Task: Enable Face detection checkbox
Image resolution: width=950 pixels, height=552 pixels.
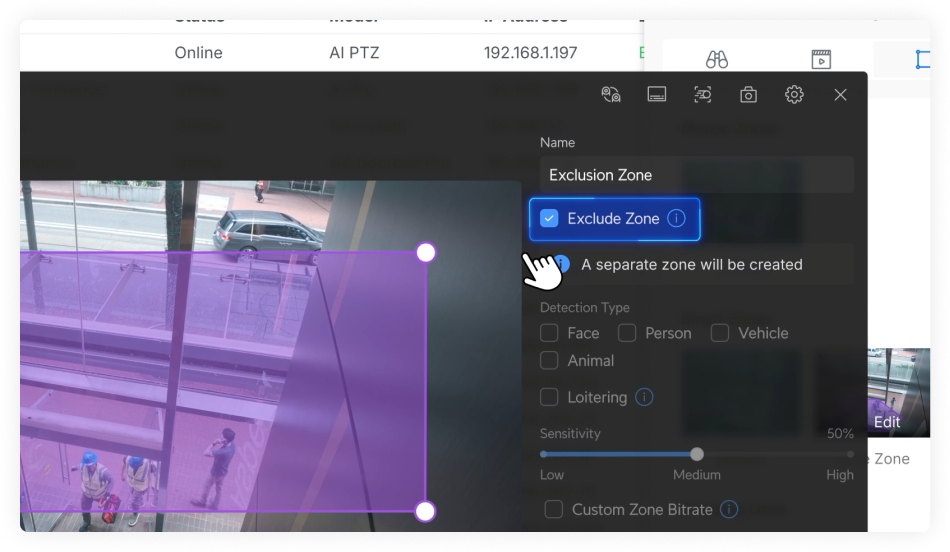Action: pyautogui.click(x=549, y=333)
